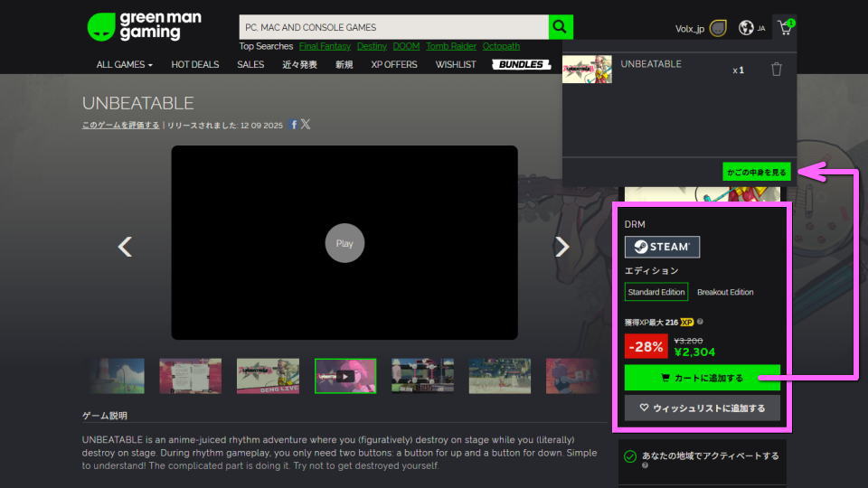The width and height of the screenshot is (868, 488).
Task: Choose the Breakout Edition option
Action: coord(725,292)
